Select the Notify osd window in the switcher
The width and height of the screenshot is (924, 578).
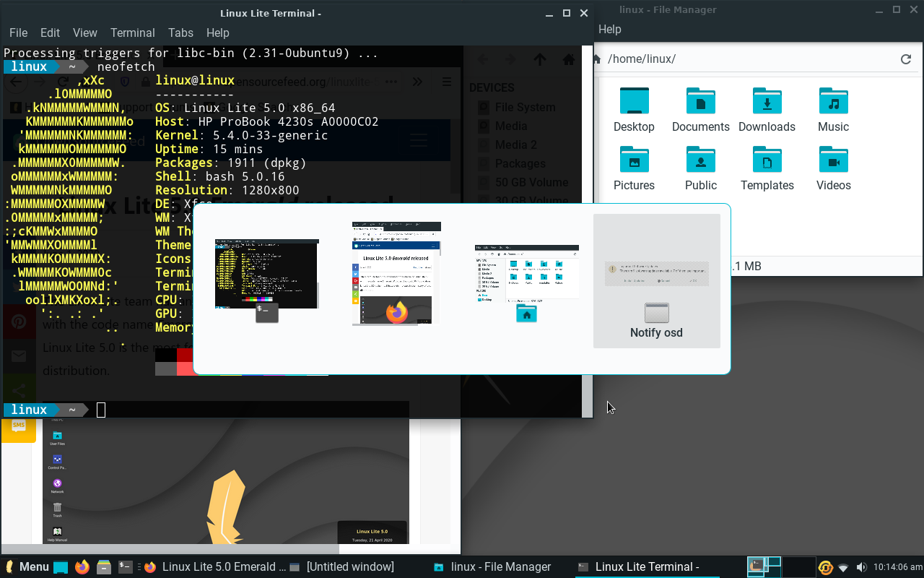pyautogui.click(x=656, y=280)
